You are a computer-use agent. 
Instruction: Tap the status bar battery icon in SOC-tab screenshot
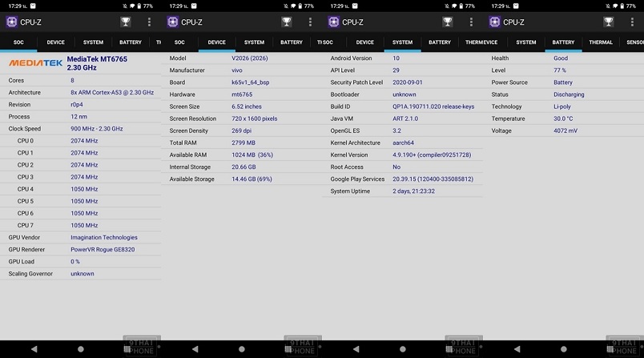[x=139, y=6]
